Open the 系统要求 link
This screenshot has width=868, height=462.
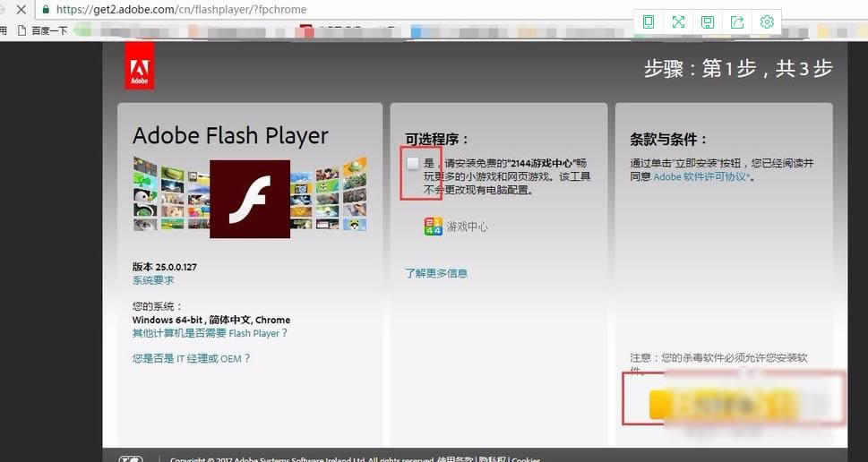(153, 280)
